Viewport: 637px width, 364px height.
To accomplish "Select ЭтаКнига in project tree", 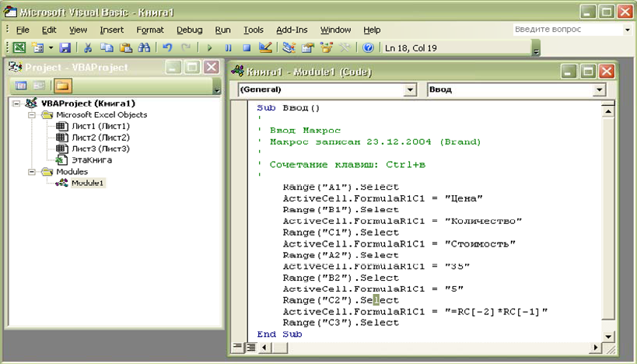I will (92, 160).
